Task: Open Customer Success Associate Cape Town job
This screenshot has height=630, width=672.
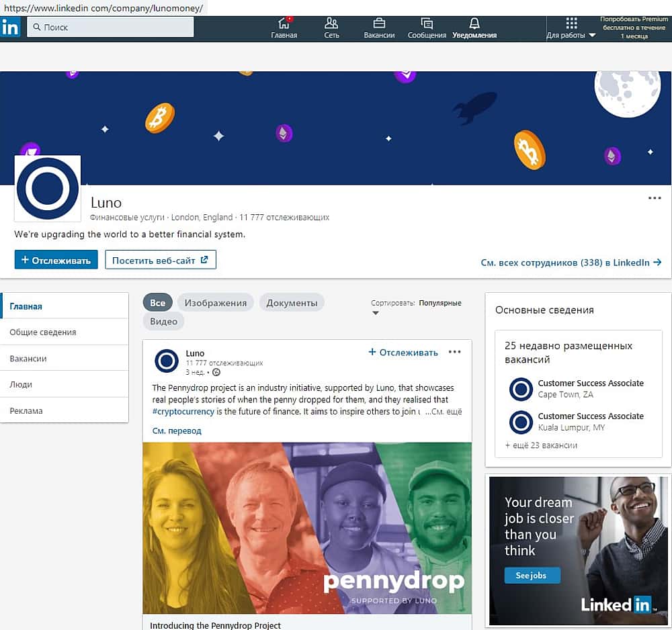Action: [591, 383]
